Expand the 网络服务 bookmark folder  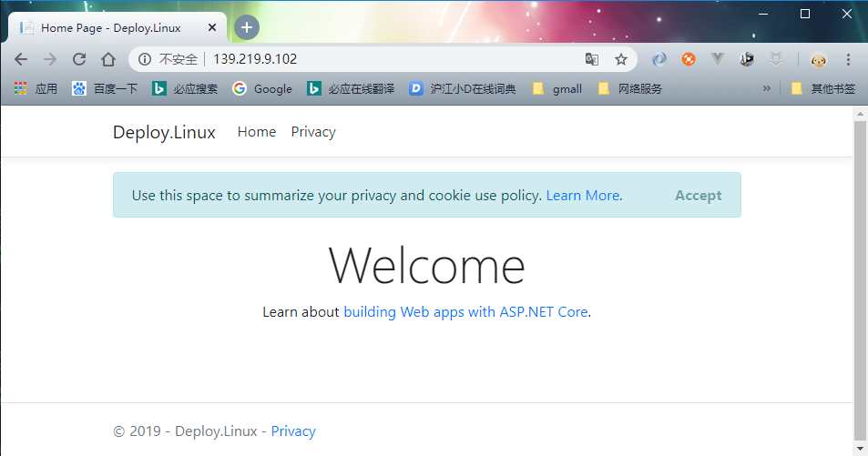pyautogui.click(x=630, y=88)
